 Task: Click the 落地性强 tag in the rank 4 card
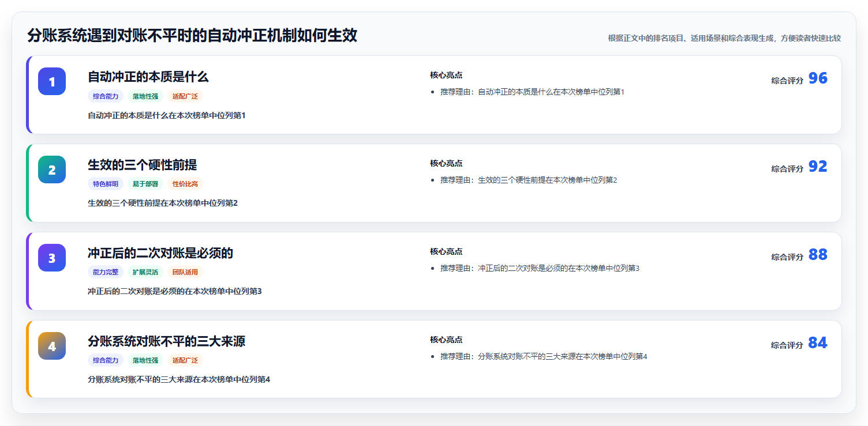[x=145, y=360]
